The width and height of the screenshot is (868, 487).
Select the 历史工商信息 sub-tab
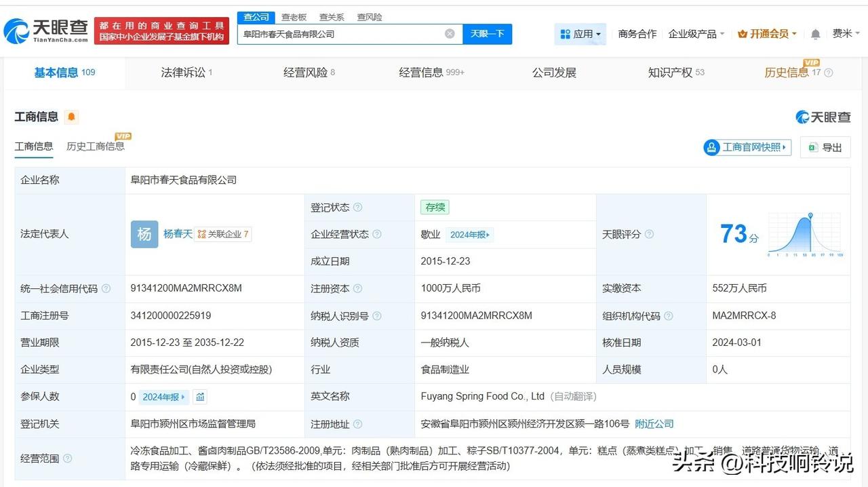pyautogui.click(x=96, y=147)
